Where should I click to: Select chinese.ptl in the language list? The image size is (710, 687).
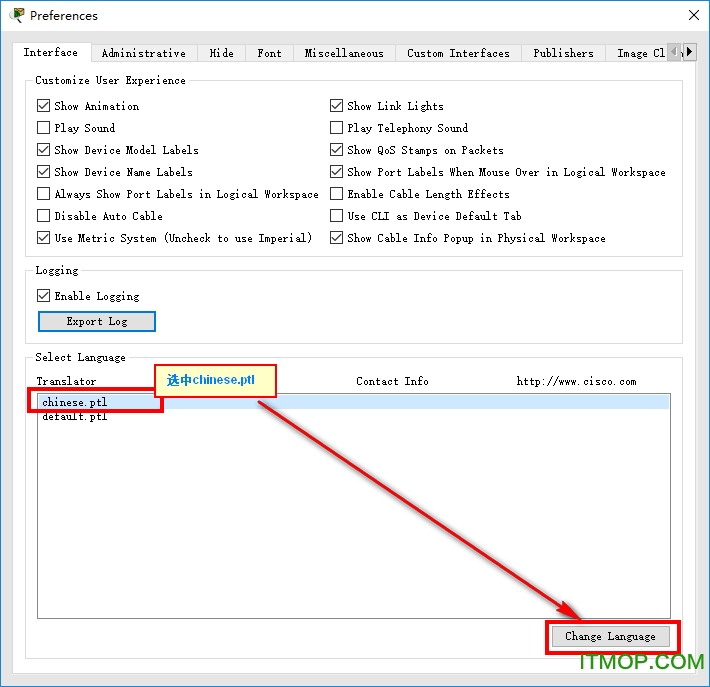(354, 402)
